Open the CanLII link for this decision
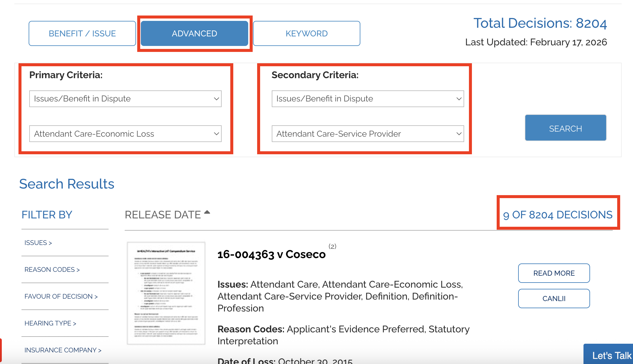The image size is (633, 364). tap(554, 298)
